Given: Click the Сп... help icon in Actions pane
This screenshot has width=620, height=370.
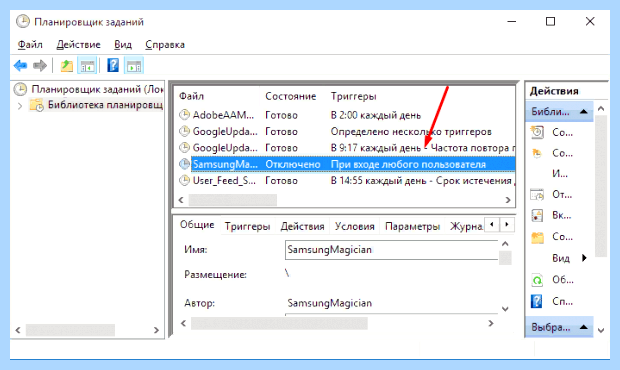Looking at the screenshot, I should (537, 302).
